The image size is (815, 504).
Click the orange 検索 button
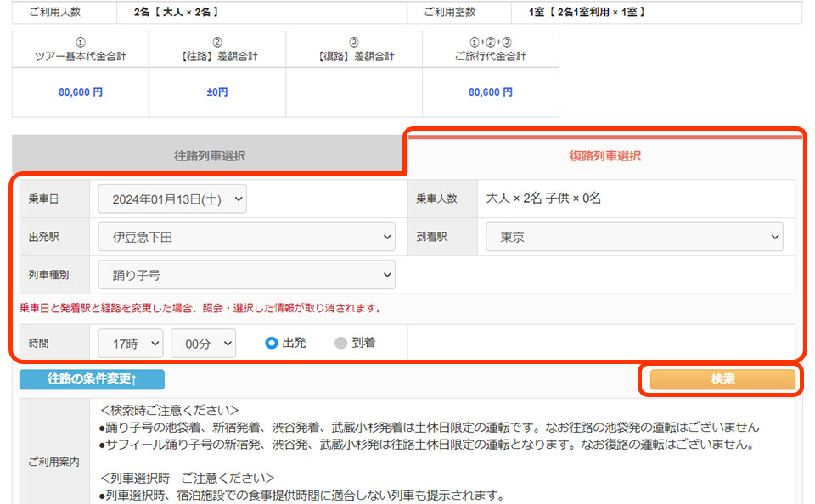(x=722, y=380)
